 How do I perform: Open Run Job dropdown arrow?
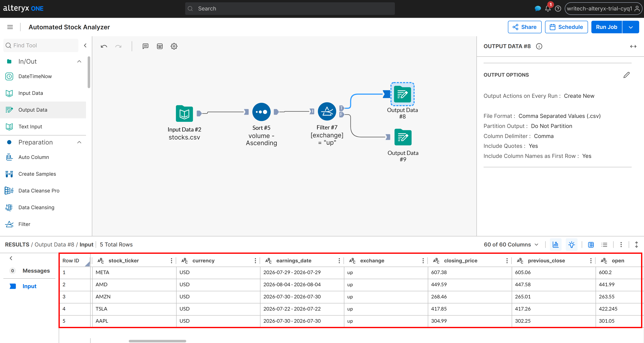[x=631, y=27]
